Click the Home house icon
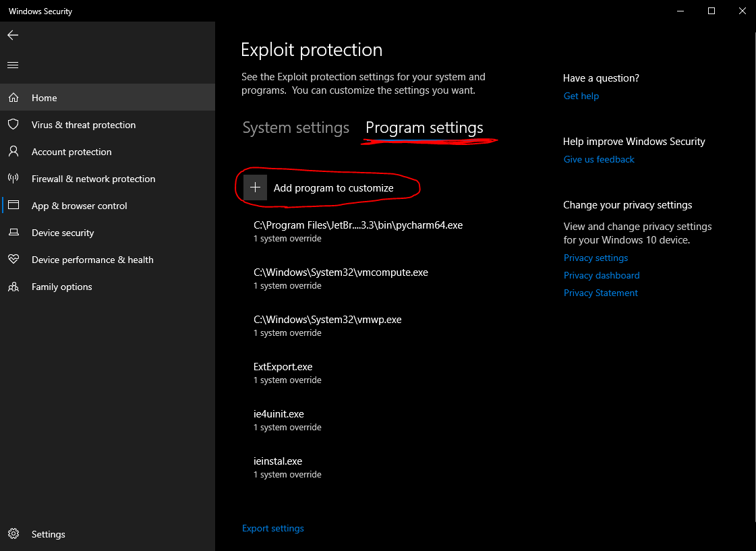 point(13,98)
